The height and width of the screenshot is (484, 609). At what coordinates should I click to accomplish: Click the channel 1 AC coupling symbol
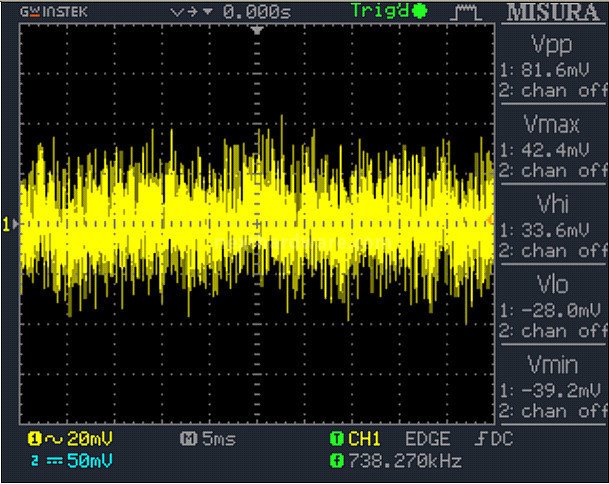[x=54, y=439]
